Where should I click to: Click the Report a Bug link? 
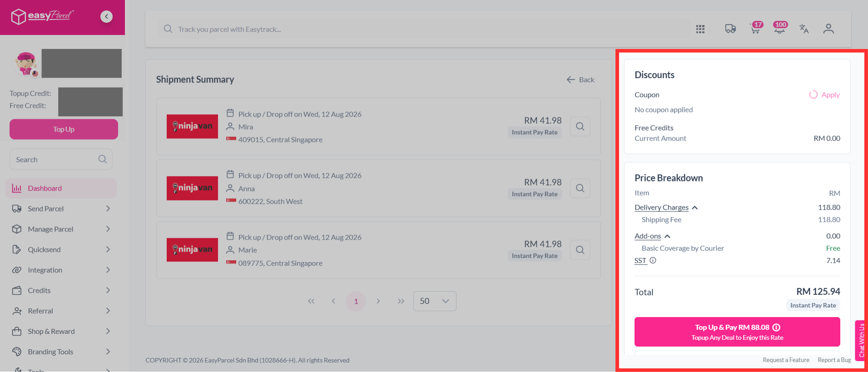834,360
